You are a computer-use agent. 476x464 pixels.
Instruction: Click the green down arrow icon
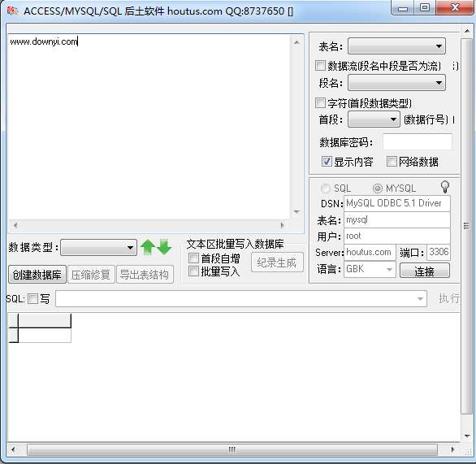(165, 247)
